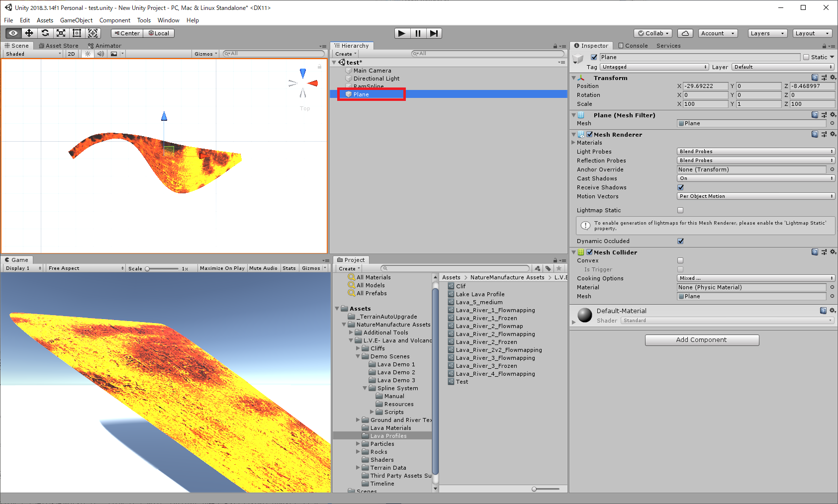Click the Maximize On Play button
Viewport: 838px width, 504px height.
tap(222, 268)
